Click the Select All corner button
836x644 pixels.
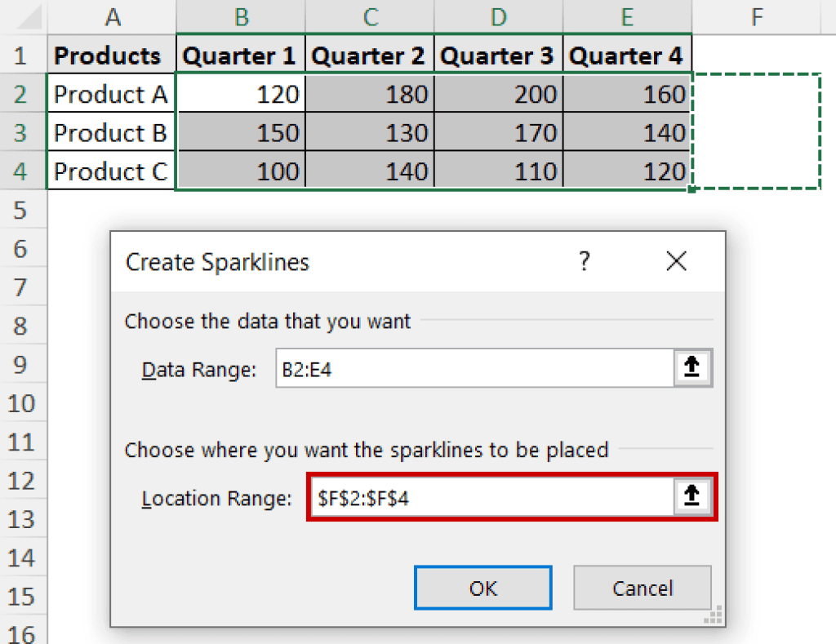24,14
